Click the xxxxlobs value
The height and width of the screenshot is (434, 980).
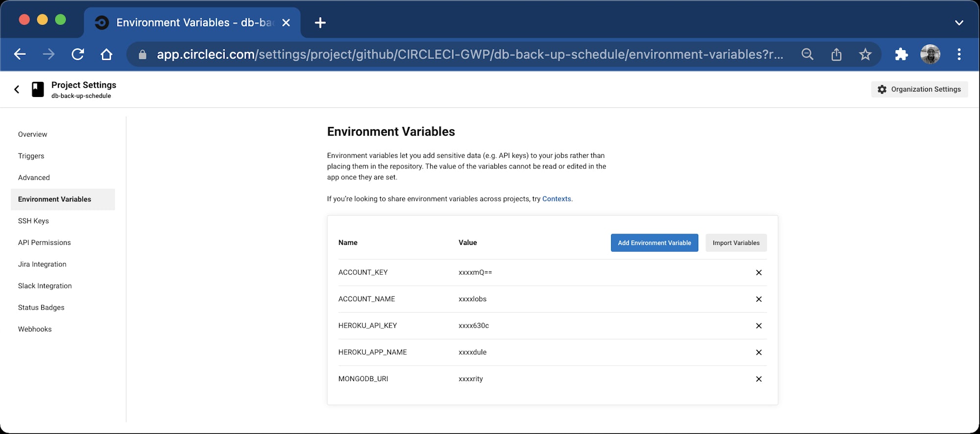pyautogui.click(x=472, y=299)
